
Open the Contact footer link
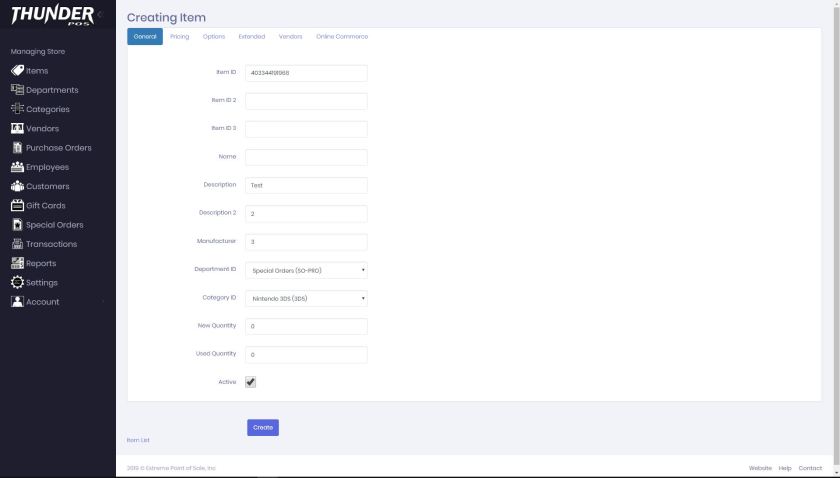pyautogui.click(x=810, y=468)
